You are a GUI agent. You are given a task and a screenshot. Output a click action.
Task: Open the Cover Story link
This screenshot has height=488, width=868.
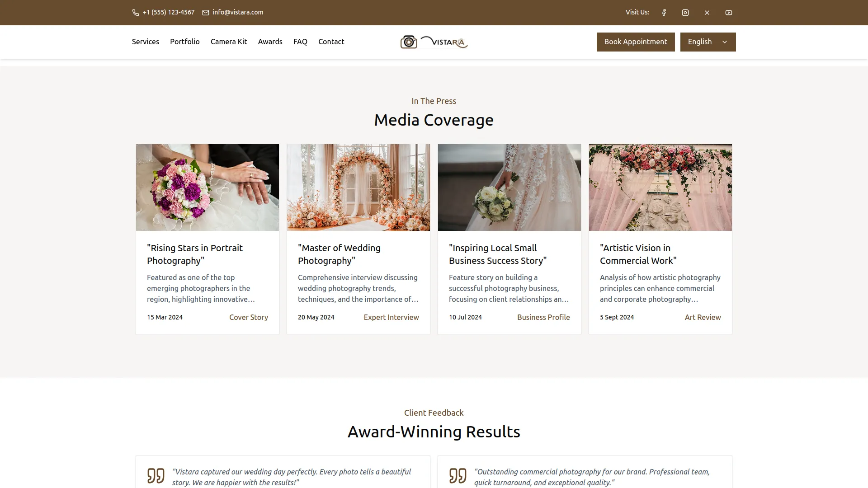249,317
